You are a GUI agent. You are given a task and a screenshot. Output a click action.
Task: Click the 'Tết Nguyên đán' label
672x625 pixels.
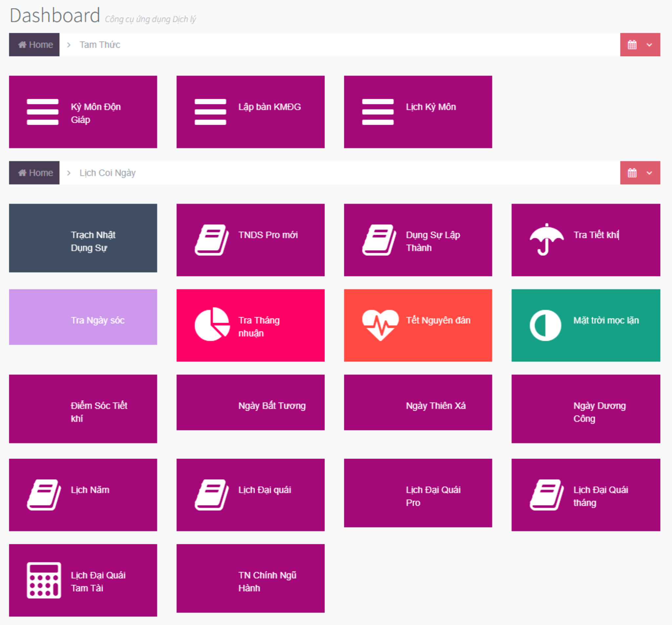pyautogui.click(x=438, y=320)
